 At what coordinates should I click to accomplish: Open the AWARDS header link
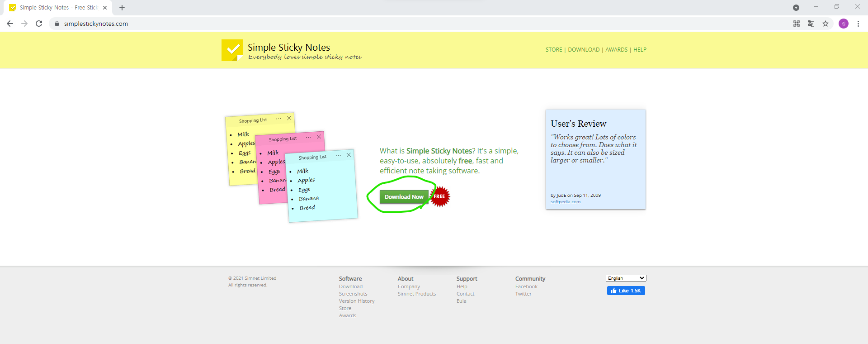coord(617,50)
